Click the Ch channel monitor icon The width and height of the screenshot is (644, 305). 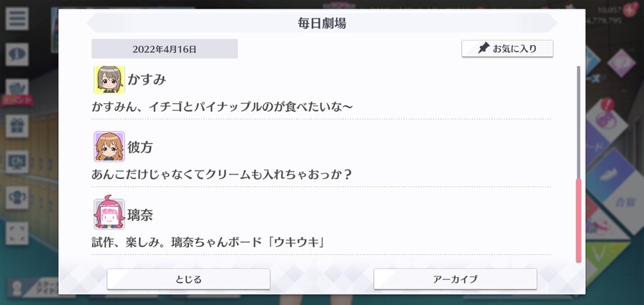(17, 162)
